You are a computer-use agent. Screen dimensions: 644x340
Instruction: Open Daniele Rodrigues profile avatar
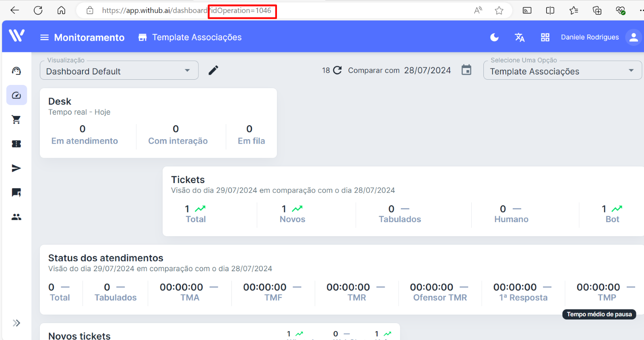point(634,37)
